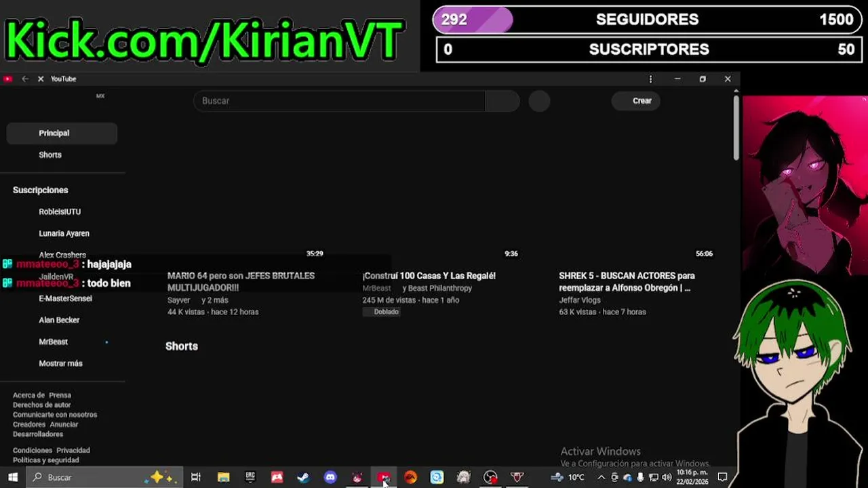Screen dimensions: 868x488
Task: Click the YouTube page vertical scrollbar
Action: [736, 129]
